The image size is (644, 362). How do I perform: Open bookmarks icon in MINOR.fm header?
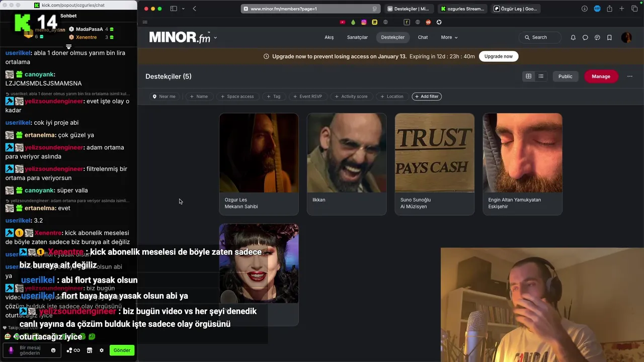click(609, 37)
